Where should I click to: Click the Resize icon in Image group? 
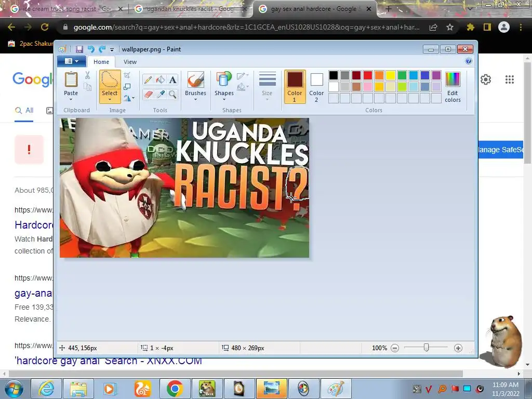pos(127,87)
